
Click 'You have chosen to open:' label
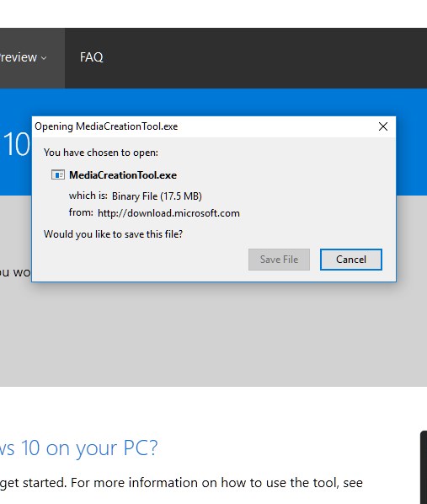pyautogui.click(x=101, y=153)
